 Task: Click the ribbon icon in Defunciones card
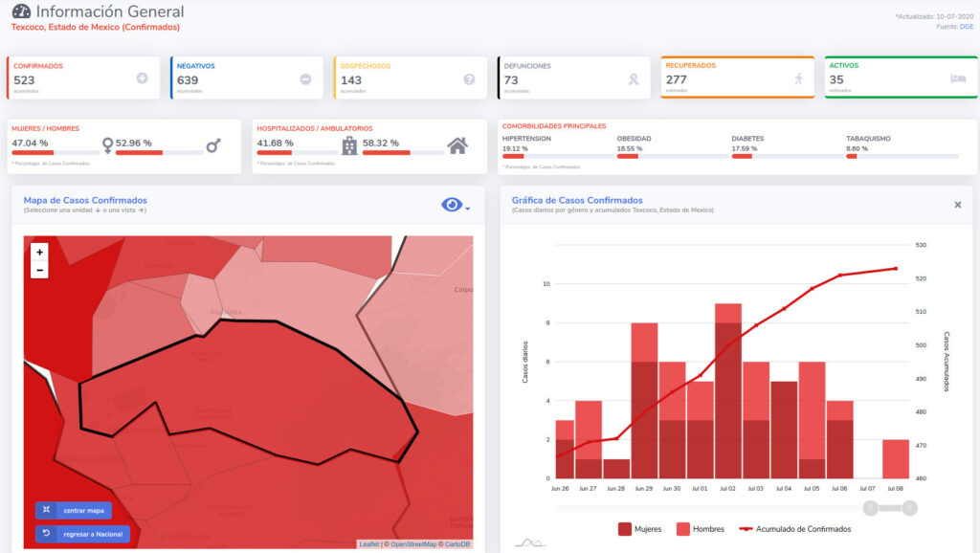point(633,79)
